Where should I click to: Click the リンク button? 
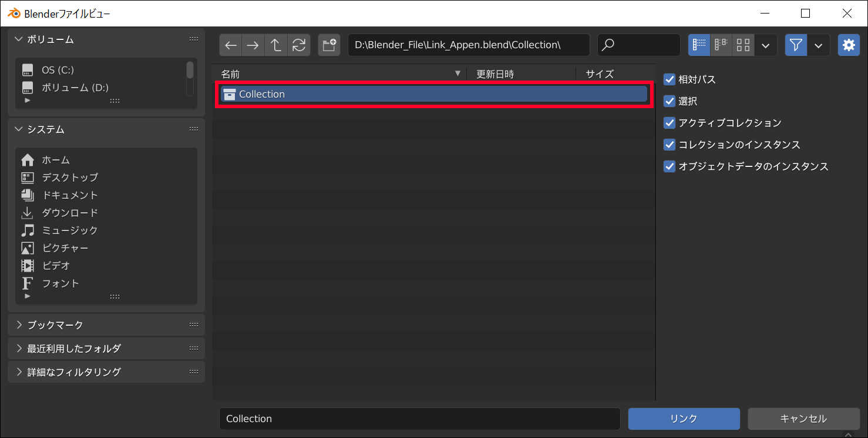pyautogui.click(x=684, y=419)
